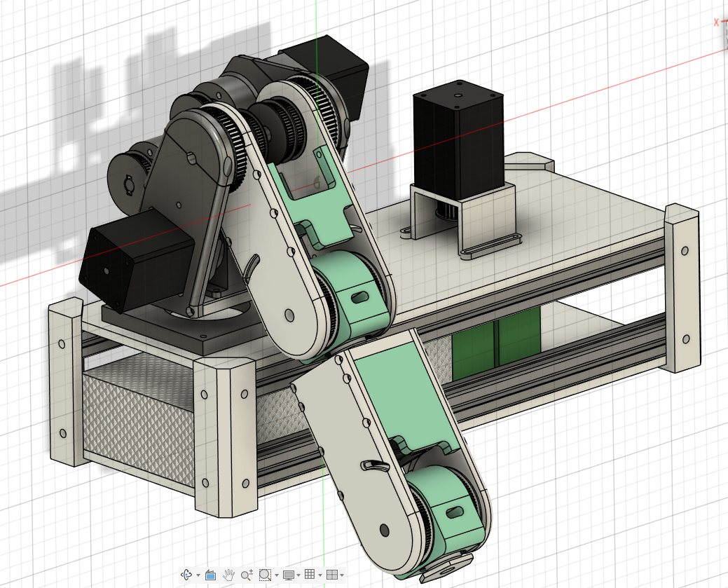Screen dimensions: 728x588
Task: Open the Grid and Snaps dropdown
Action: coord(321,575)
